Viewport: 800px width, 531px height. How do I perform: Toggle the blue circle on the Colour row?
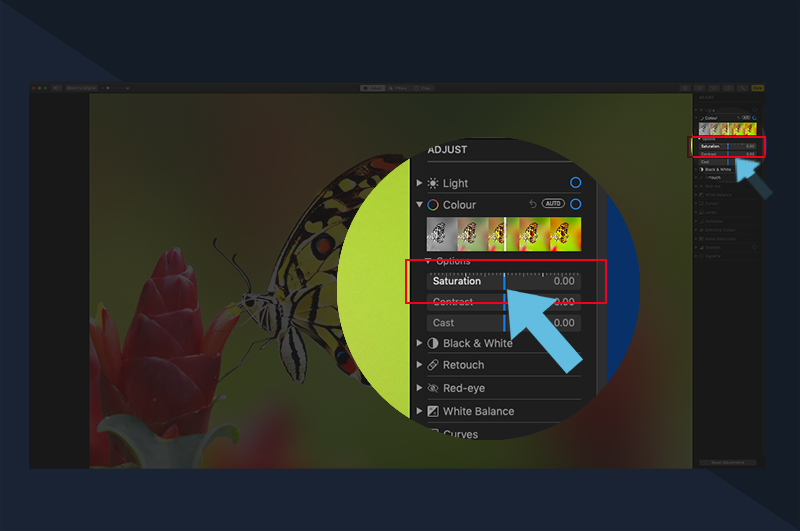tap(576, 204)
